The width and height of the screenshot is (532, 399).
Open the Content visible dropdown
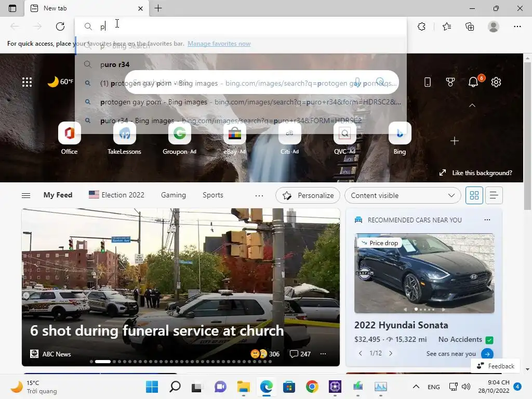pos(403,195)
